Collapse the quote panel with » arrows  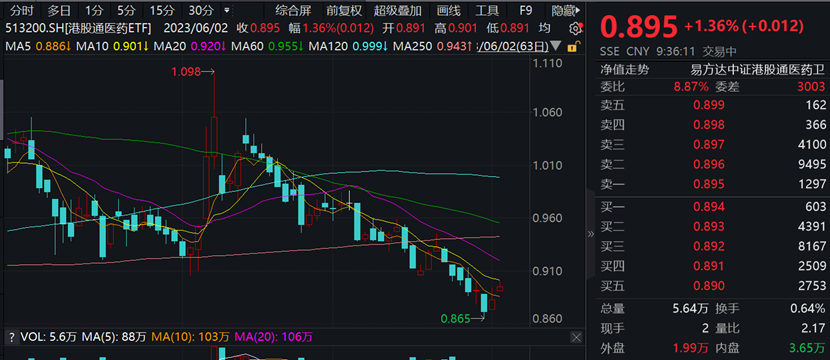click(591, 234)
